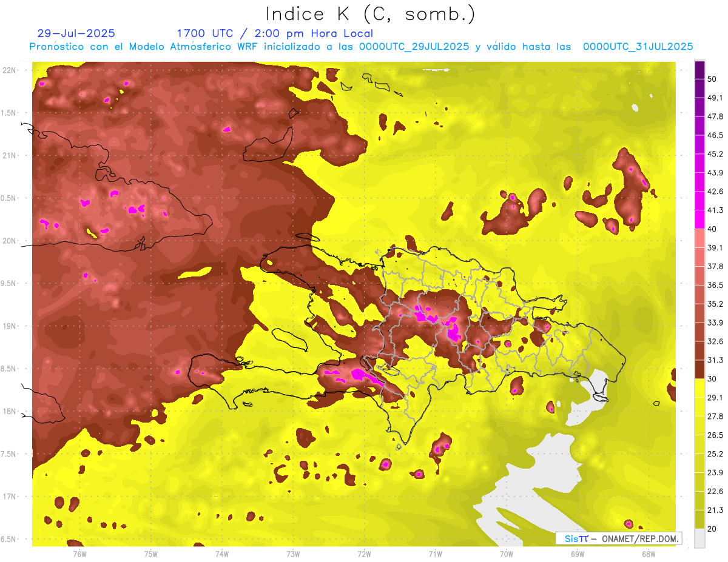
Task: Click the color bar value "32.6"
Action: tap(715, 341)
